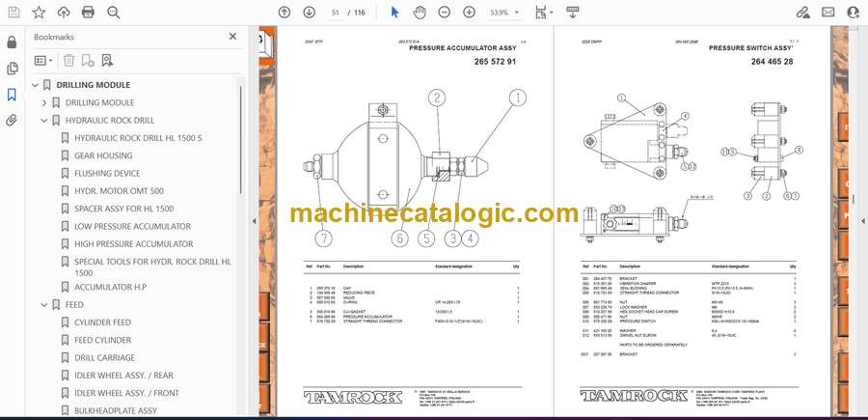
Task: Go to next page arrow
Action: pyautogui.click(x=309, y=13)
